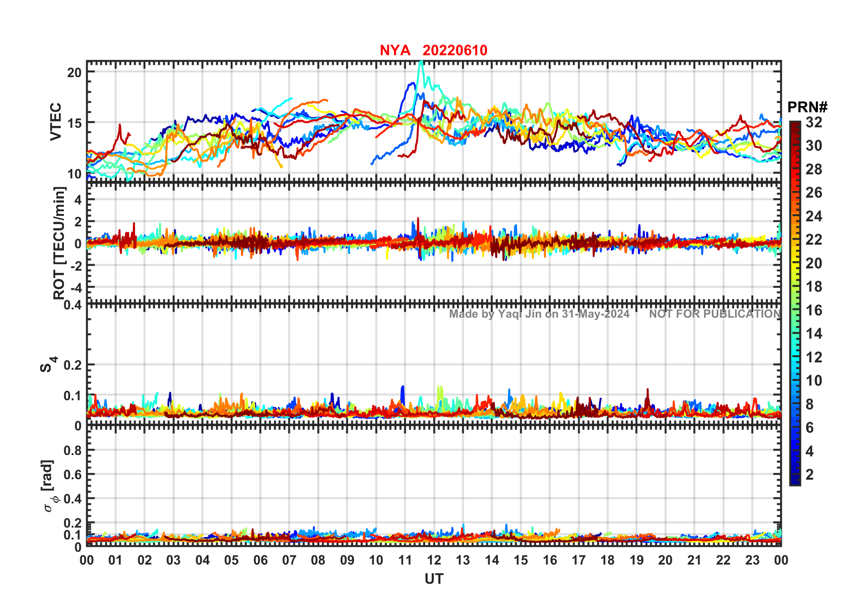Viewport: 868px width, 607px height.
Task: Click the x-axis tick label 06
Action: 260,560
